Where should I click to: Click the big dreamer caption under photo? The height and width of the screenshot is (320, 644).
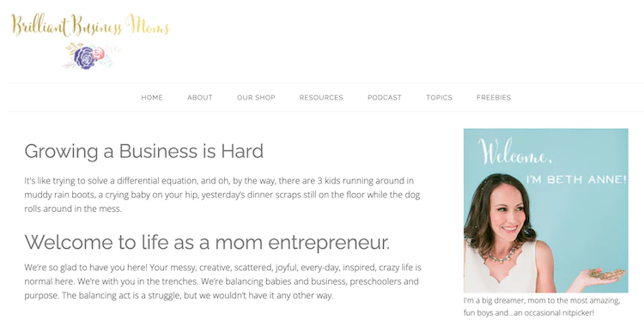tap(541, 306)
